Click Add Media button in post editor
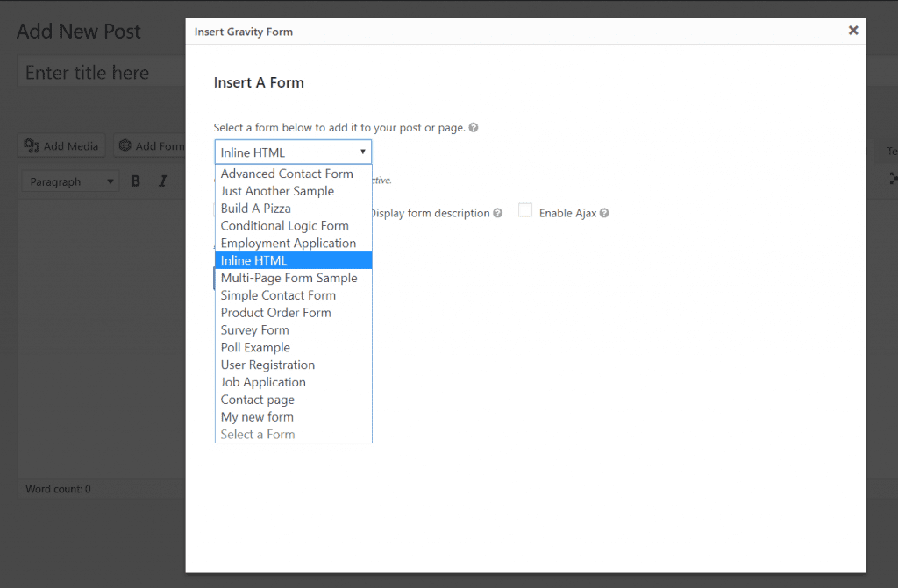 click(61, 146)
